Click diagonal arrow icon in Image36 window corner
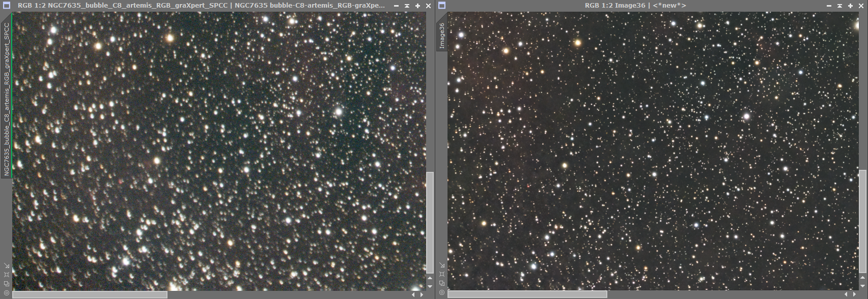Viewport: 868px width, 299px height. coord(442,265)
